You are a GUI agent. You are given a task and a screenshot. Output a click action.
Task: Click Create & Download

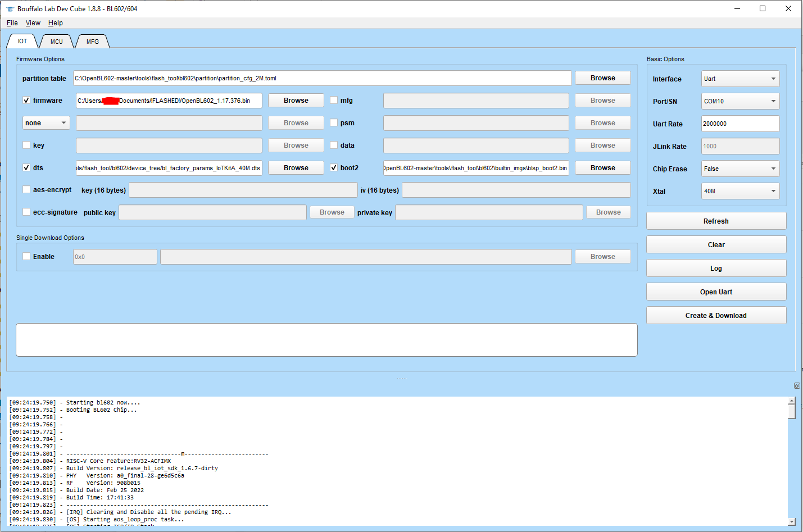(716, 316)
